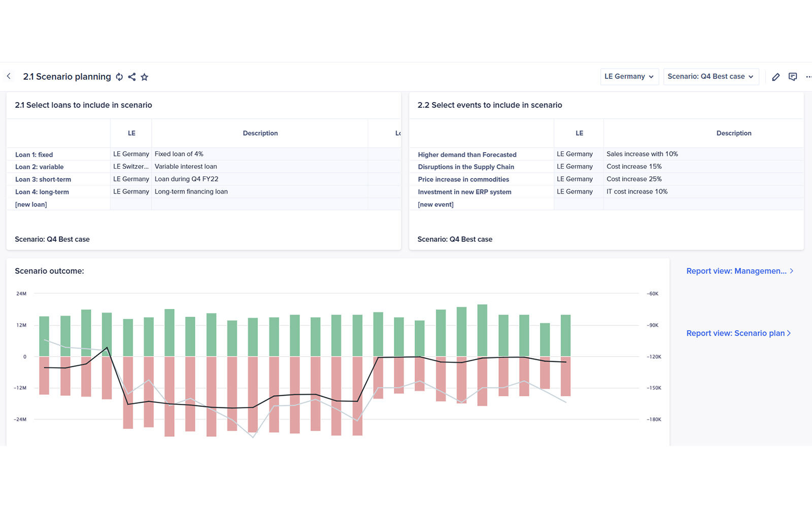The height and width of the screenshot is (508, 812).
Task: Click the share icon in the header
Action: coord(132,77)
